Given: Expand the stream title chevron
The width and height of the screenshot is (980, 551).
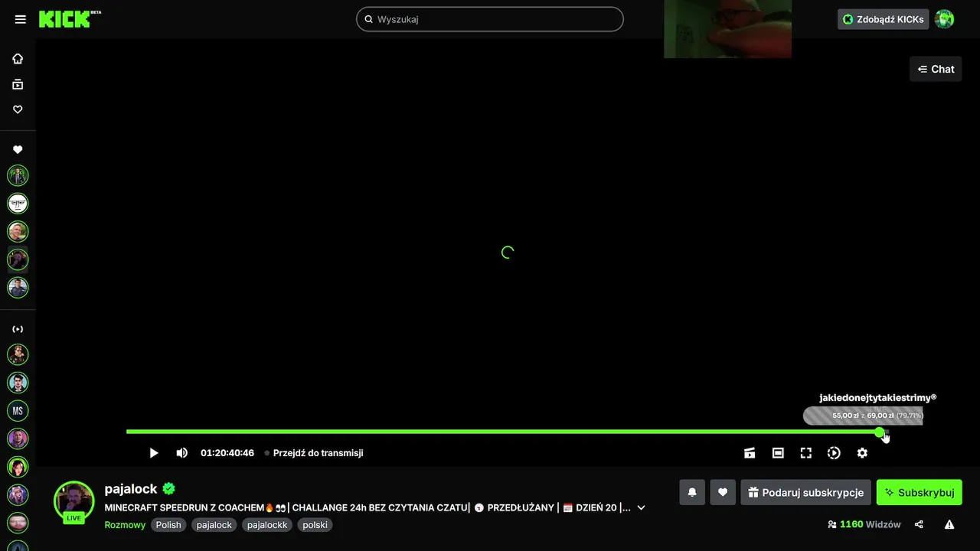Looking at the screenshot, I should tap(642, 507).
